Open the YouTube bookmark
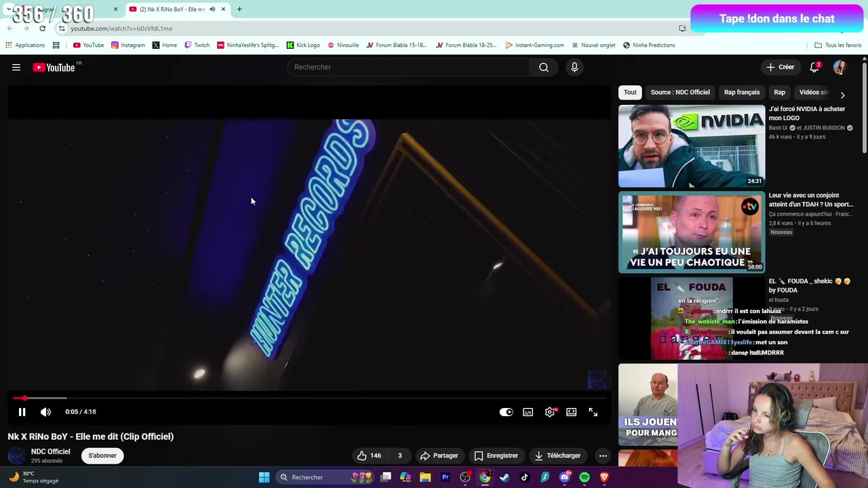This screenshot has width=868, height=488. click(x=88, y=45)
